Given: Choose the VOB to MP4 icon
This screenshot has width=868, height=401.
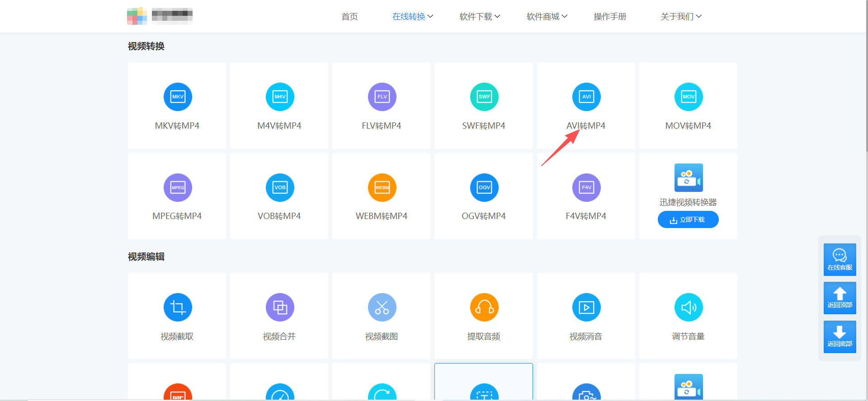Looking at the screenshot, I should point(280,187).
